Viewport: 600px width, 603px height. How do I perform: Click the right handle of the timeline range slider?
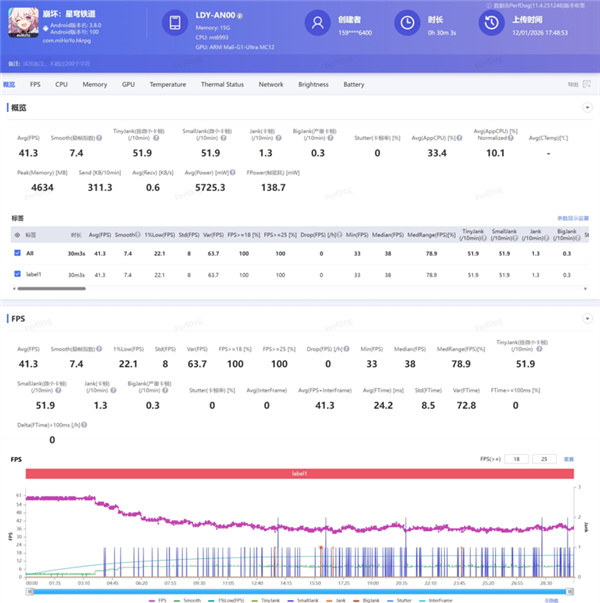[x=570, y=591]
